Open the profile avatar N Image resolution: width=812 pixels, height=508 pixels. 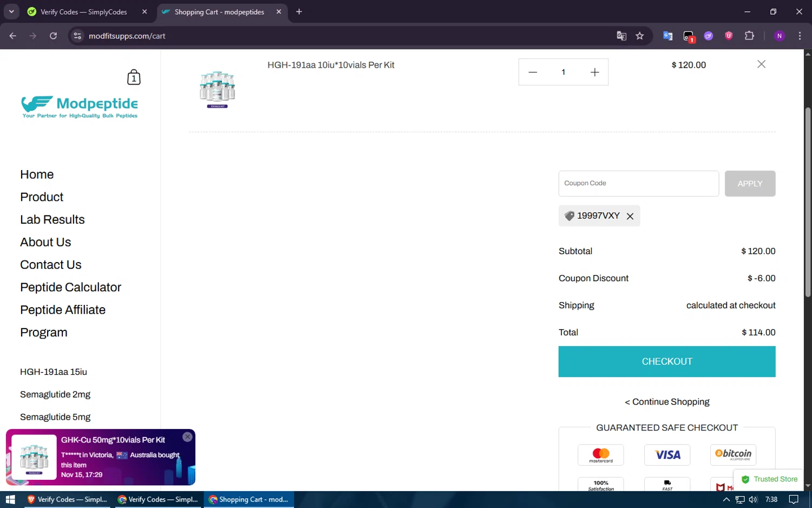pyautogui.click(x=780, y=36)
